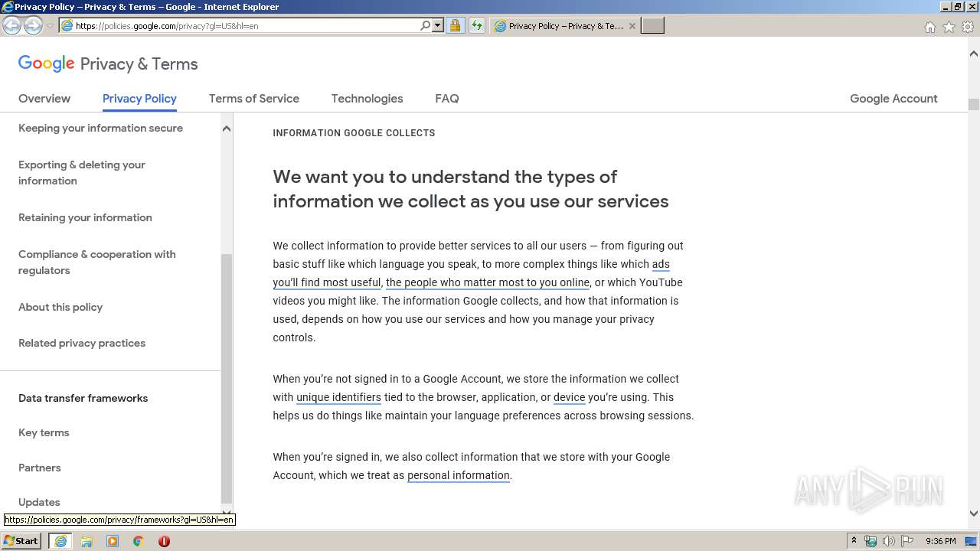Open Related privacy practices section
This screenshot has height=551, width=980.
[x=82, y=343]
